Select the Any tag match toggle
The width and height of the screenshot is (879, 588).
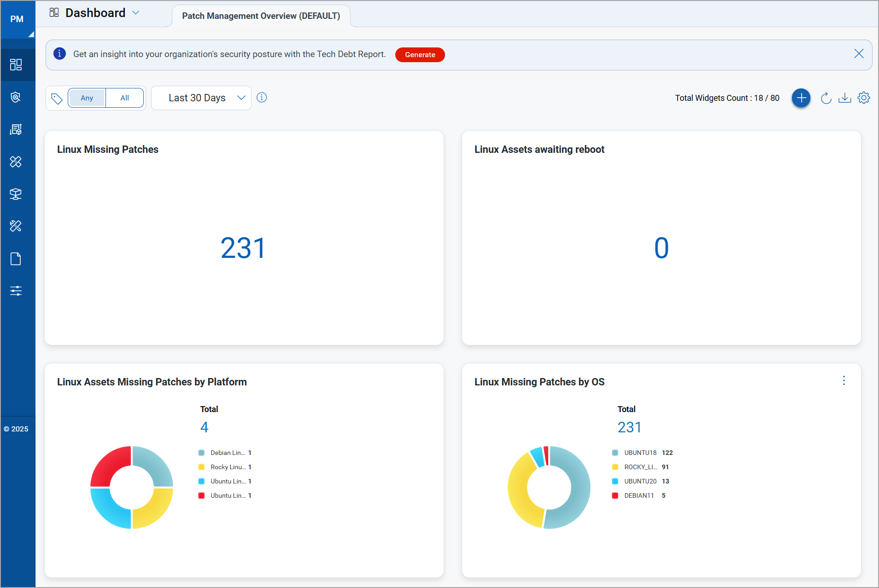pos(87,98)
